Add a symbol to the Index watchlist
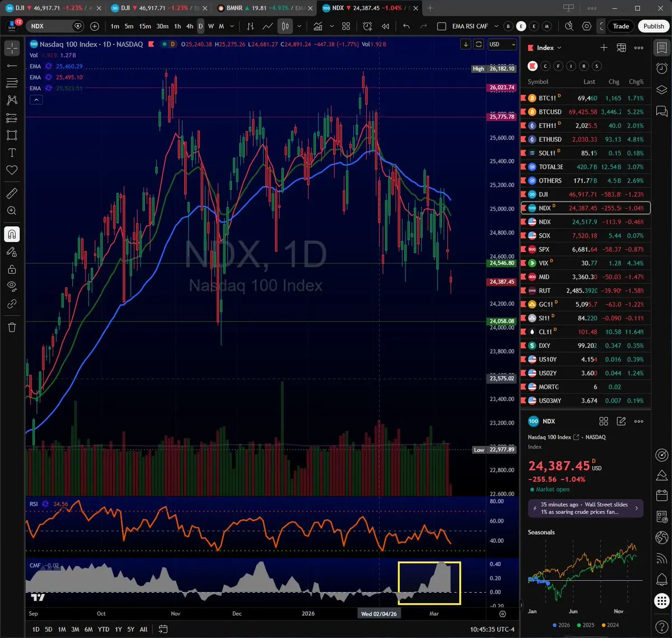The height and width of the screenshot is (638, 672). pos(604,48)
